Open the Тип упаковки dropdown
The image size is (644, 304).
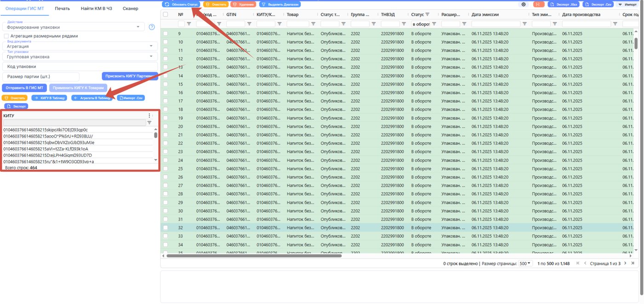tap(80, 57)
